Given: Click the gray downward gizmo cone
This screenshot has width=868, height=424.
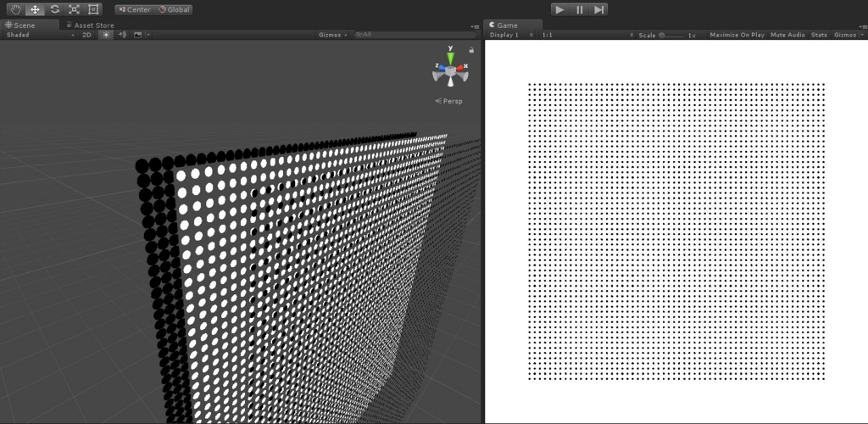Looking at the screenshot, I should pos(451,82).
